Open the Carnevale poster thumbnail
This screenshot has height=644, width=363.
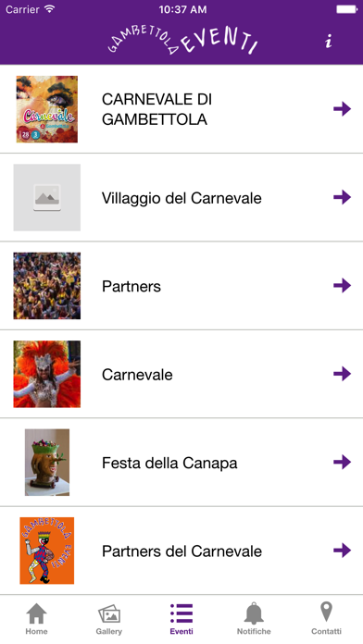click(47, 109)
